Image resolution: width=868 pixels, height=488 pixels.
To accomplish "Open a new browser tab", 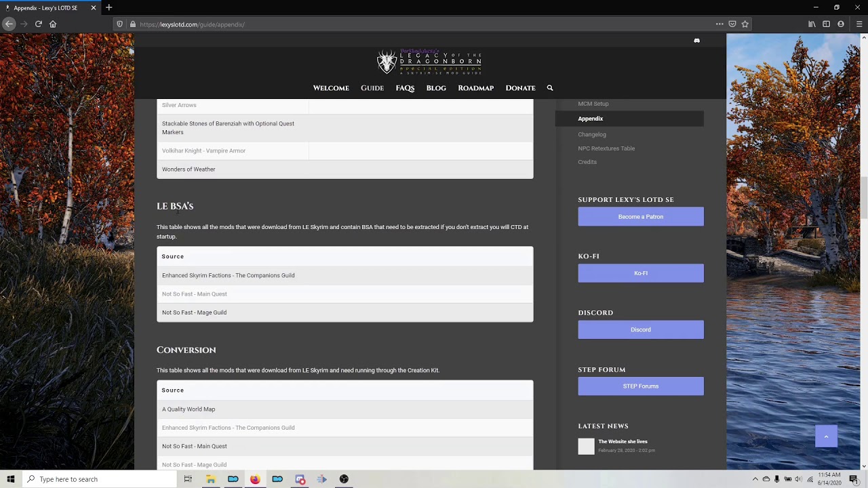I will coord(108,7).
